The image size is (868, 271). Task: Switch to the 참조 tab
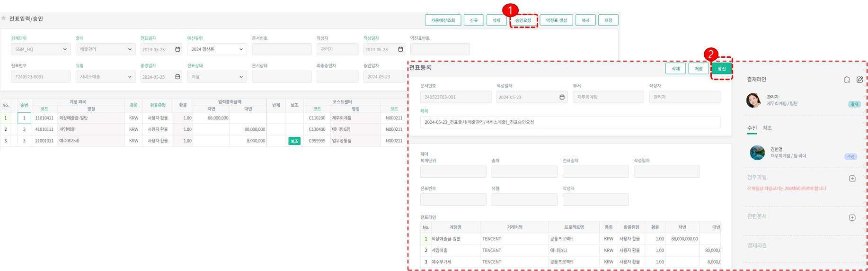[x=767, y=128]
